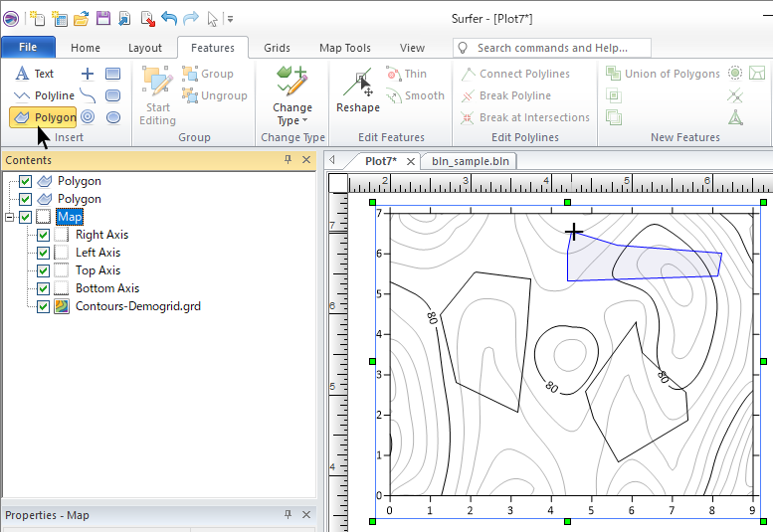
Task: Close the Plot7* document tab
Action: pos(410,161)
